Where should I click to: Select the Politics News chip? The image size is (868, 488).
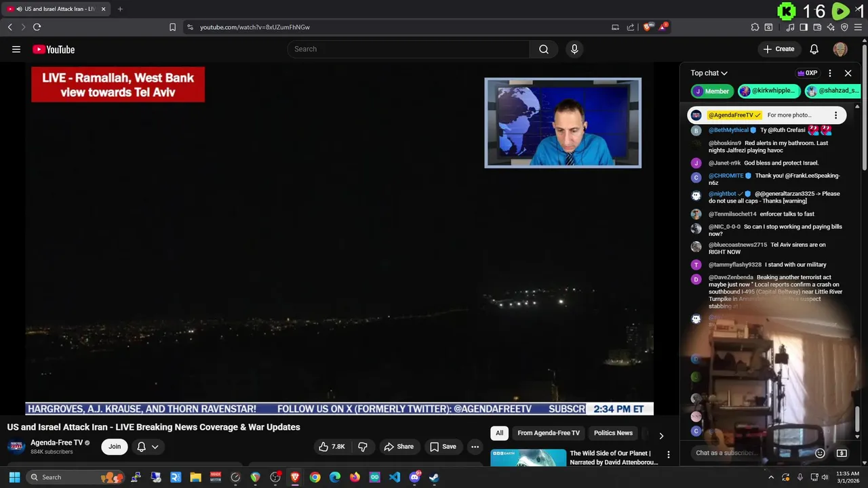(x=613, y=433)
